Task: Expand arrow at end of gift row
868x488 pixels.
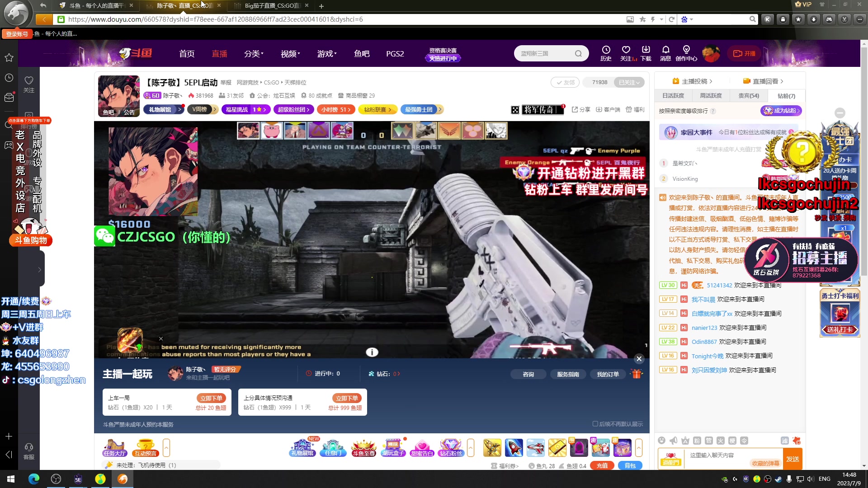Action: (639, 448)
